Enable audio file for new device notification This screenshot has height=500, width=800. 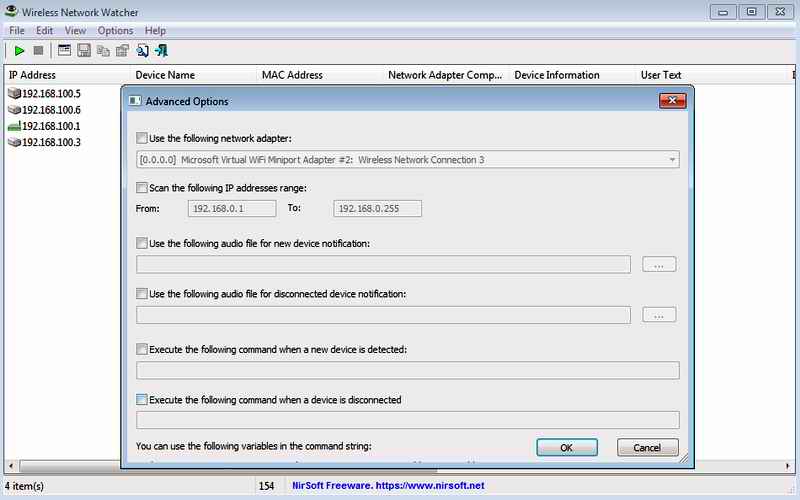click(x=141, y=243)
